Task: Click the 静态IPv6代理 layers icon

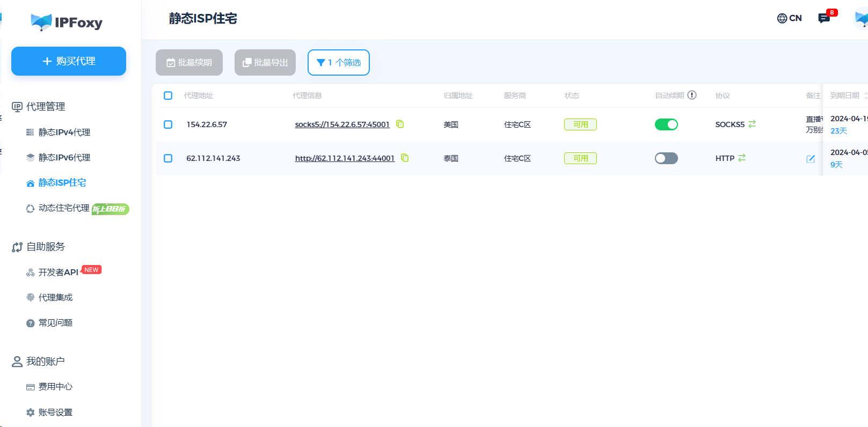Action: point(30,158)
